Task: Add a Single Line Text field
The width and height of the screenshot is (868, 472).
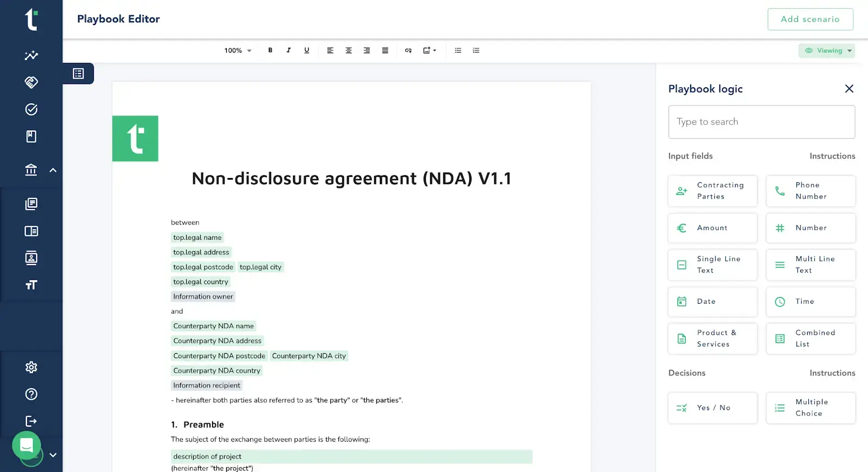Action: coord(713,265)
